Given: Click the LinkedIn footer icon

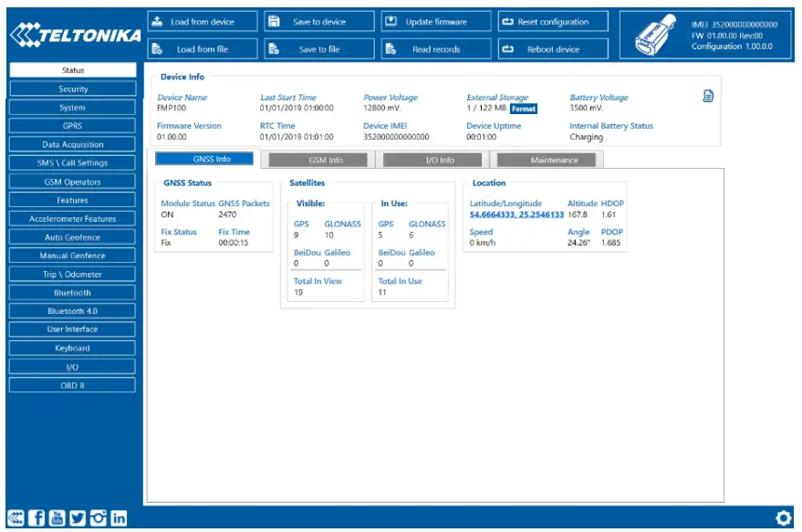Looking at the screenshot, I should pos(118,516).
